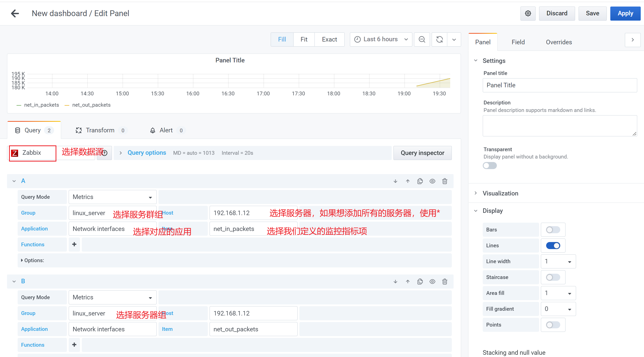
Task: Click the Description text area
Action: (560, 126)
